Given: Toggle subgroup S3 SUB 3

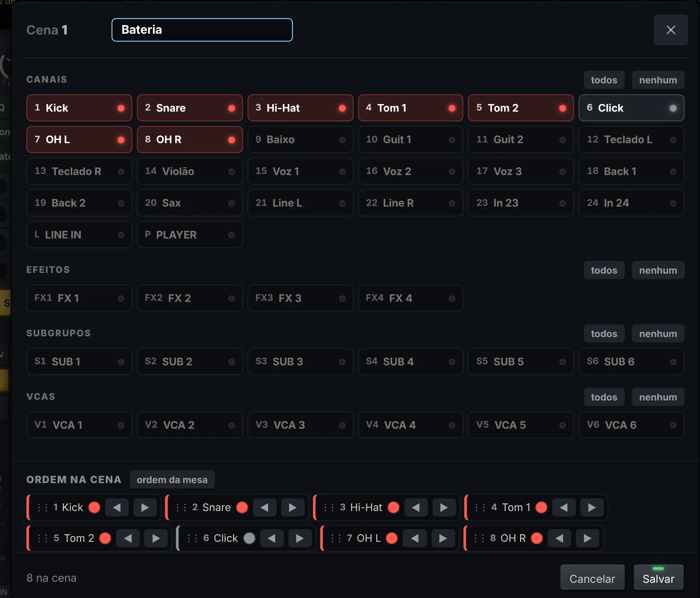Looking at the screenshot, I should tap(300, 362).
